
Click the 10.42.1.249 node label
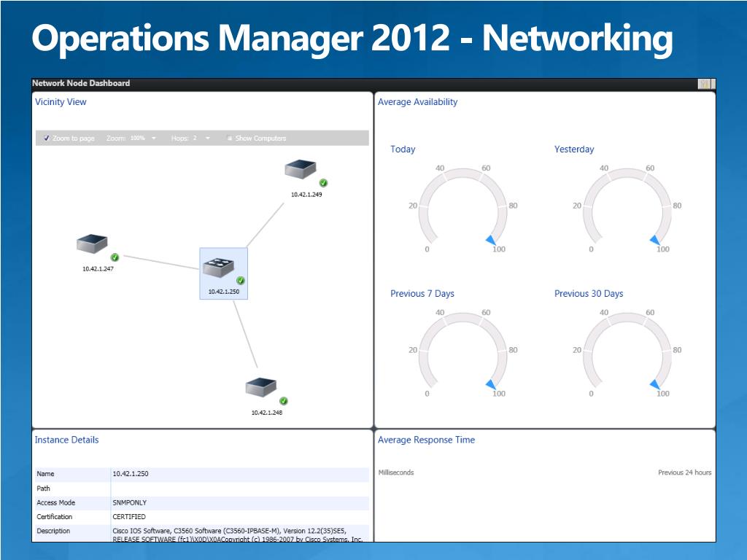(x=306, y=195)
